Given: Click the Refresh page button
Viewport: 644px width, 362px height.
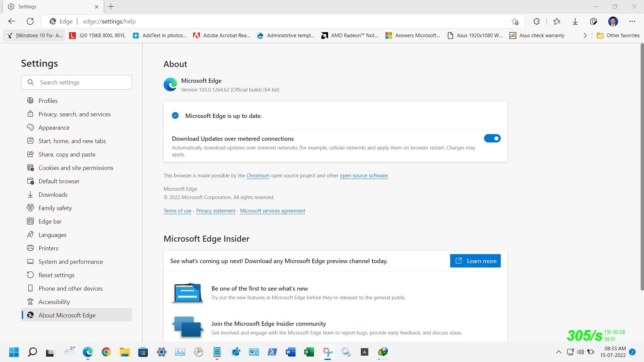Looking at the screenshot, I should coord(30,21).
